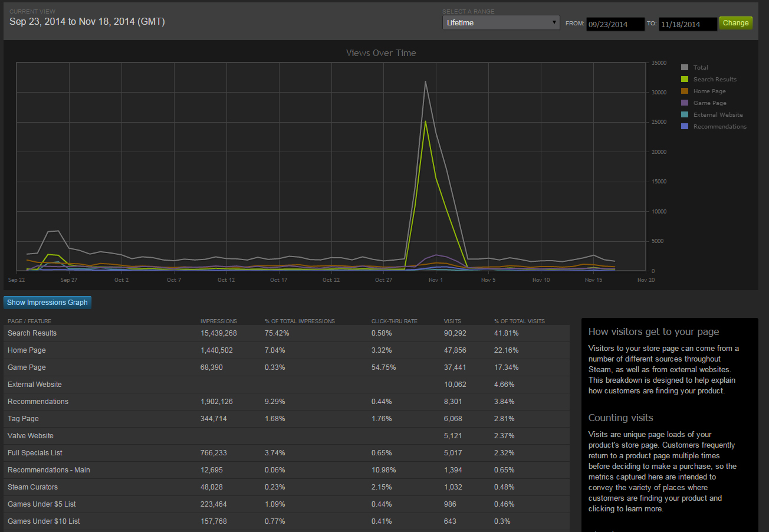Click the FROM date field 09/23/2014
Screen dimensions: 769x532
point(615,24)
